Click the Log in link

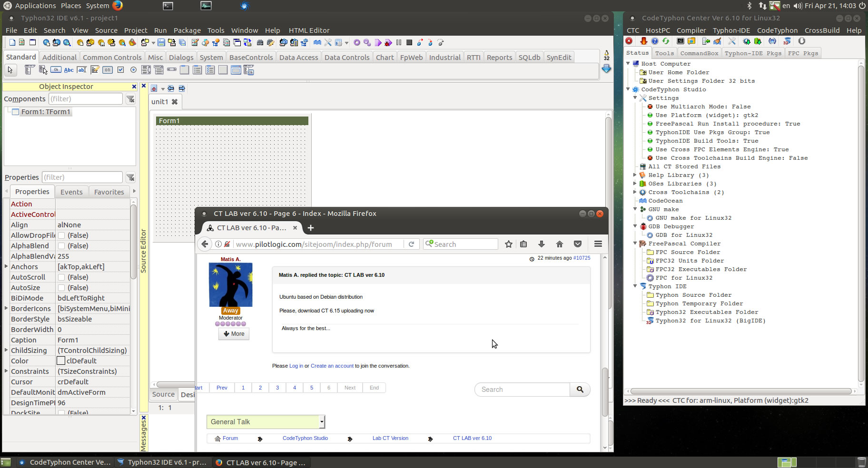296,366
